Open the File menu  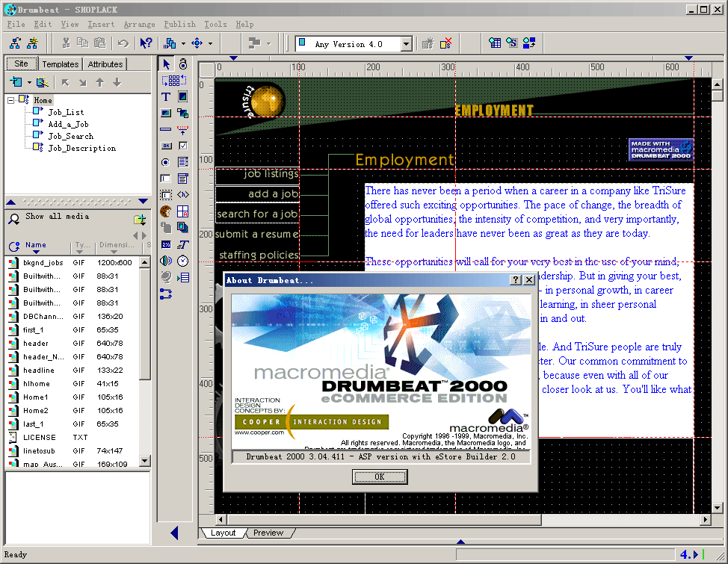16,25
